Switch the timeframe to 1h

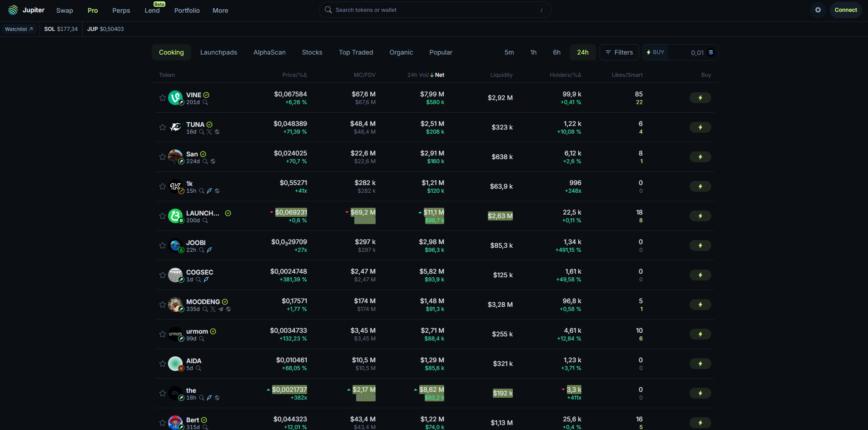[533, 52]
